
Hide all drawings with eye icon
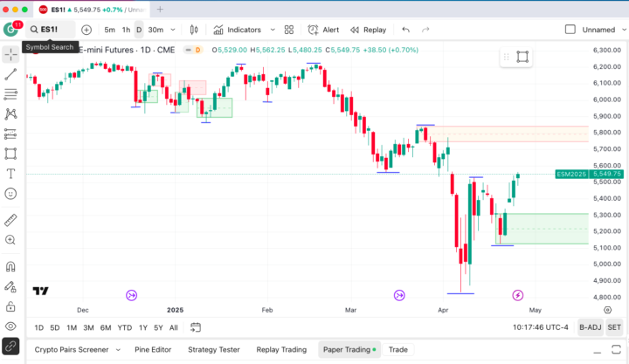pos(10,326)
